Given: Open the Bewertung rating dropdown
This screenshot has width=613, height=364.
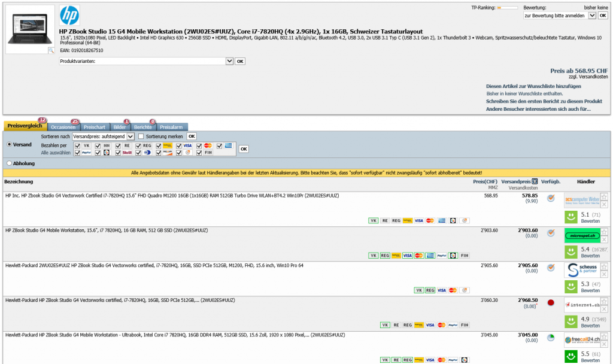Looking at the screenshot, I should [x=593, y=16].
